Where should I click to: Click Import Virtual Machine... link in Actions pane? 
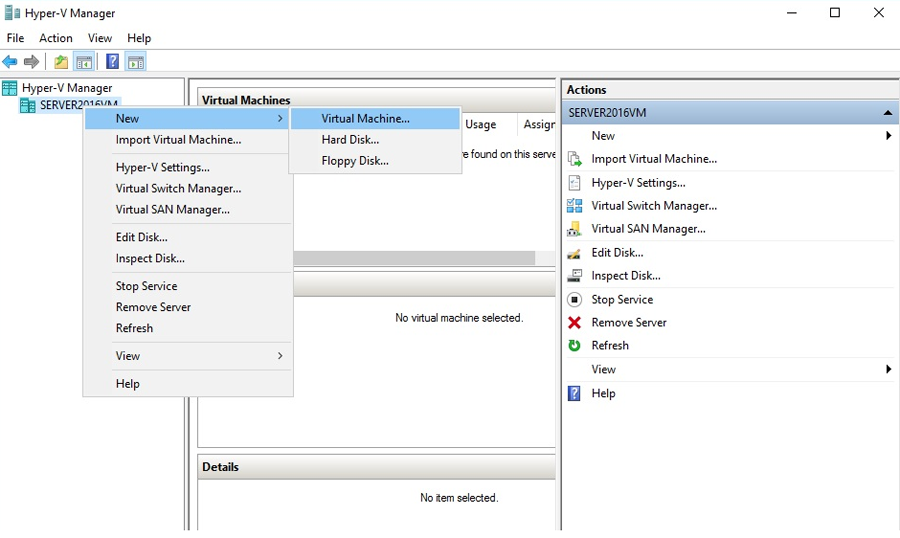[654, 159]
